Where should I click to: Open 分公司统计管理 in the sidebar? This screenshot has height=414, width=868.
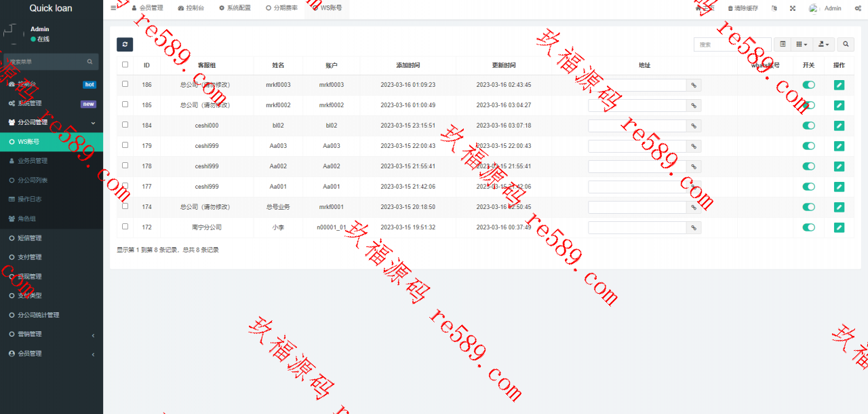click(52, 315)
